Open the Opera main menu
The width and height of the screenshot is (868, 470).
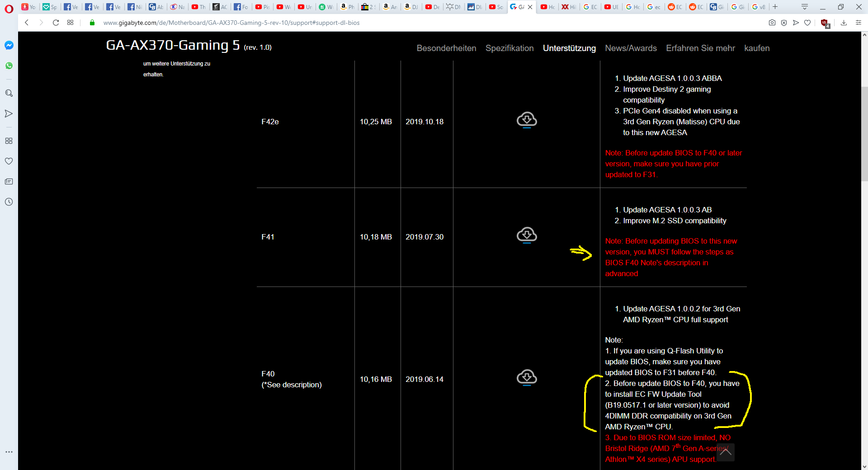point(9,9)
